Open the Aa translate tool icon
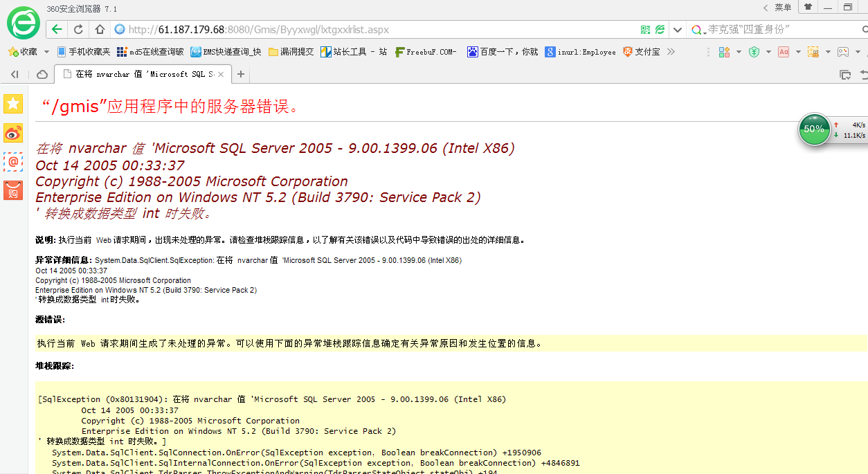Viewport: 868px width, 474px height. point(784,52)
